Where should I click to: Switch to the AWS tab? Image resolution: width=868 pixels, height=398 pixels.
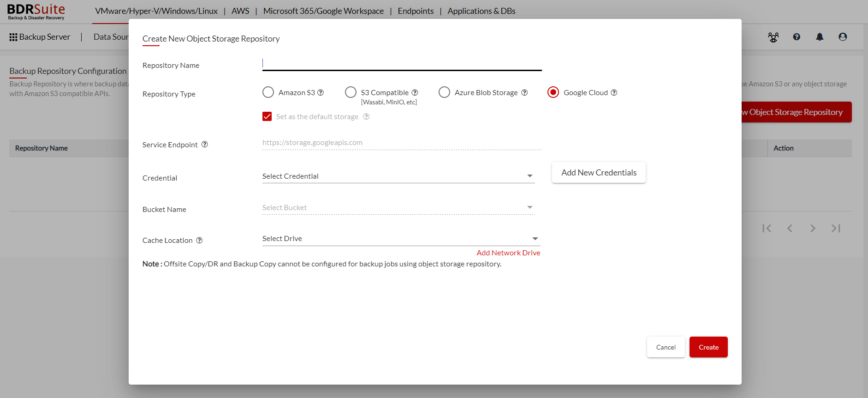(x=240, y=11)
